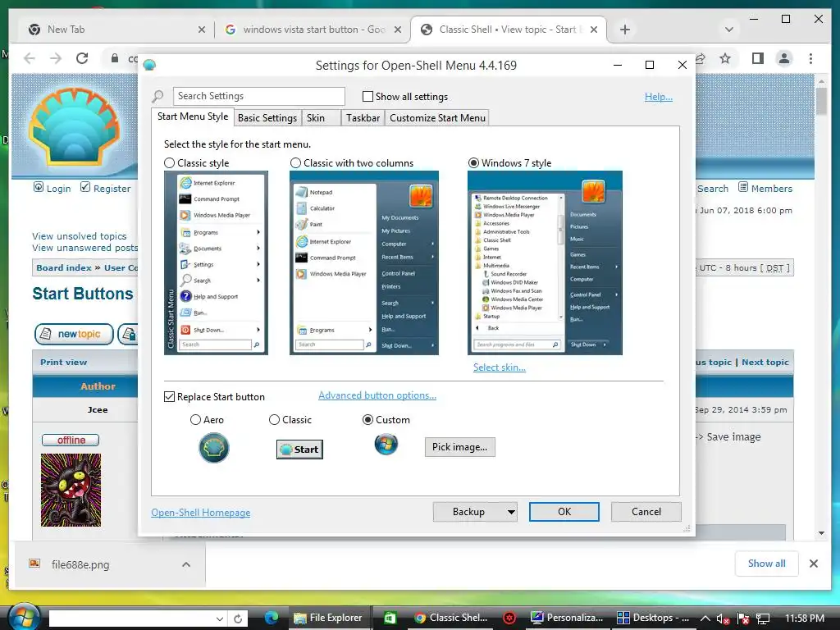840x630 pixels.
Task: Cancel the Open-Shell settings dialog
Action: (x=646, y=512)
